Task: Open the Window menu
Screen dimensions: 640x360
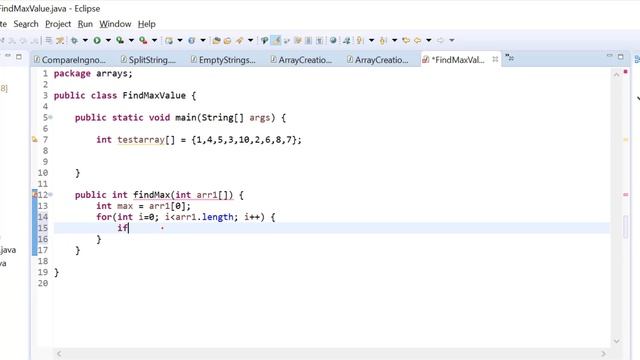Action: [115, 24]
